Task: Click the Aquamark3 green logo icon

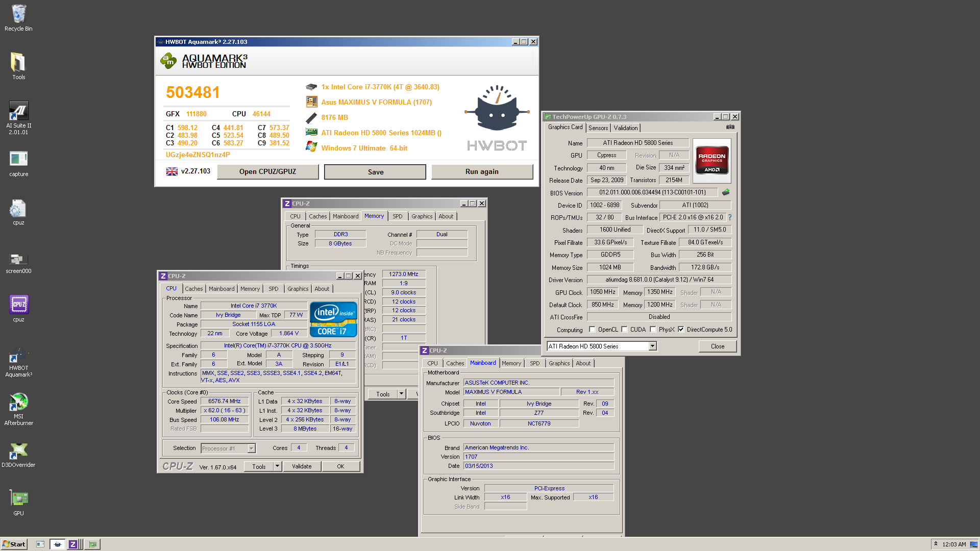Action: 168,61
